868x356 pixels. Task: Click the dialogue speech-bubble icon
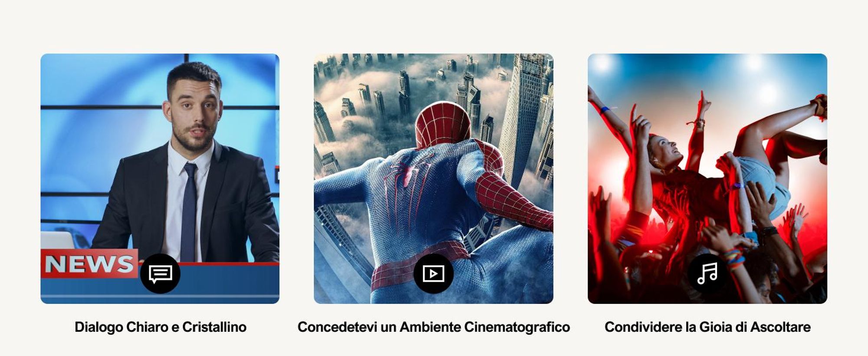tap(160, 274)
